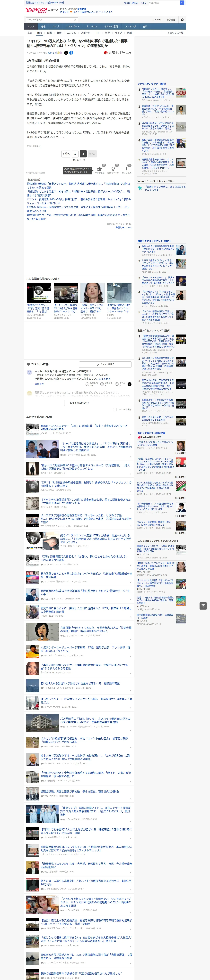Open 暴露系インフルエンサー「Z李」に逮捕報道 recommended article
The width and height of the screenshot is (210, 980).
click(x=85, y=427)
